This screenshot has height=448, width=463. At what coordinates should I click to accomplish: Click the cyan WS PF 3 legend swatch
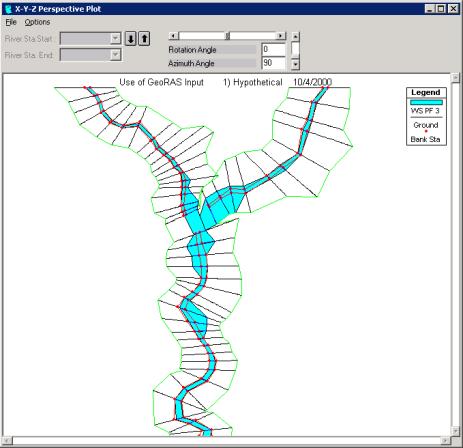[426, 102]
